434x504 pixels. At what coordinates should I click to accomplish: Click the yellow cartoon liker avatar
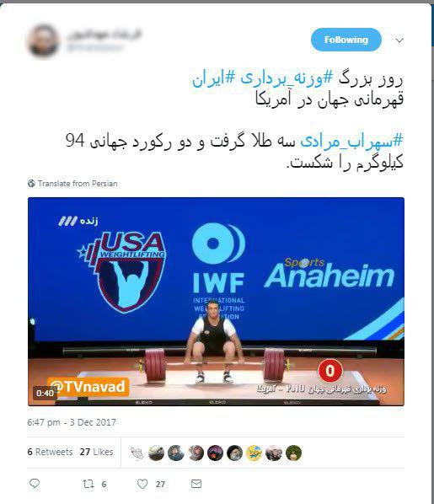tap(255, 453)
